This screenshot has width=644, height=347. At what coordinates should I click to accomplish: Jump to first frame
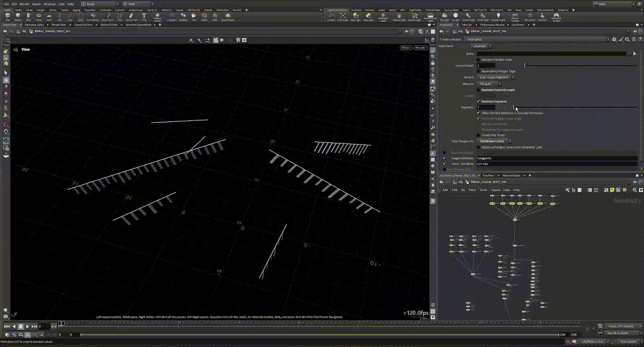pos(7,326)
